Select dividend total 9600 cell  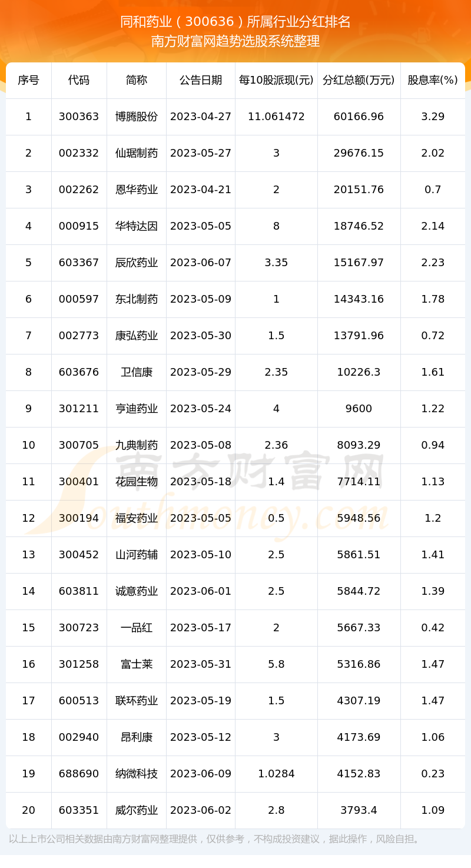point(359,409)
